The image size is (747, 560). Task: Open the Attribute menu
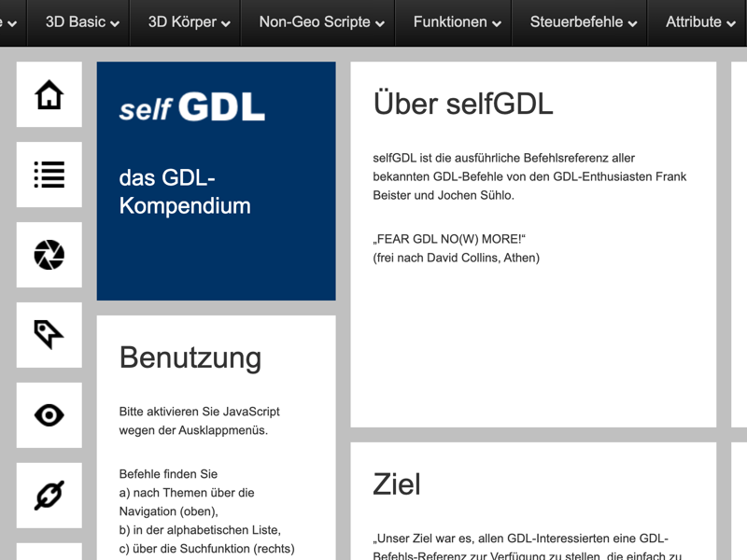click(700, 22)
